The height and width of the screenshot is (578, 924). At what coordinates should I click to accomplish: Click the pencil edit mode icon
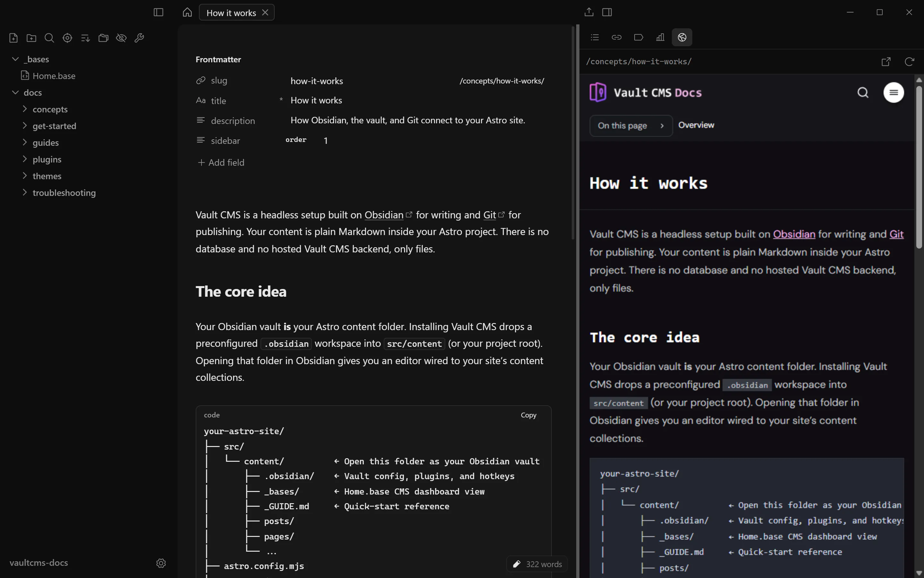[517, 564]
